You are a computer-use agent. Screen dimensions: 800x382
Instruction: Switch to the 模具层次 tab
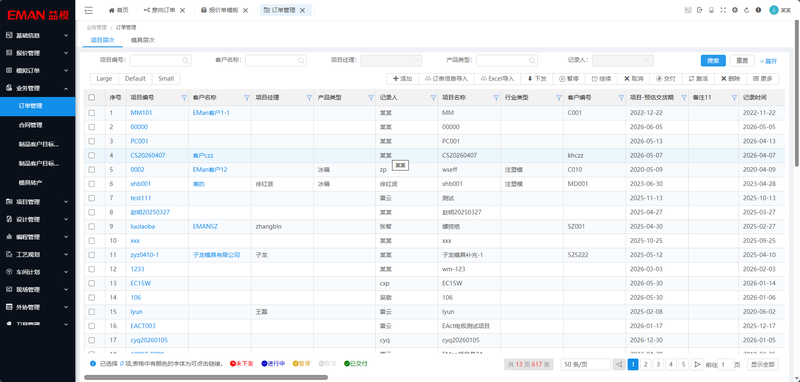click(143, 40)
